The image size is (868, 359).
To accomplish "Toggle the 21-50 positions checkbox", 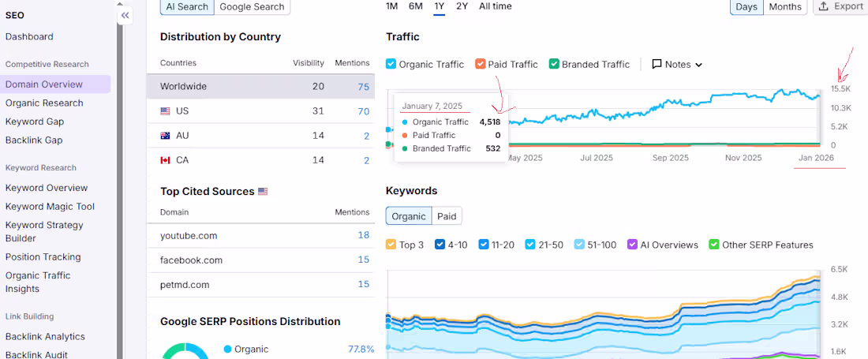I will (530, 245).
